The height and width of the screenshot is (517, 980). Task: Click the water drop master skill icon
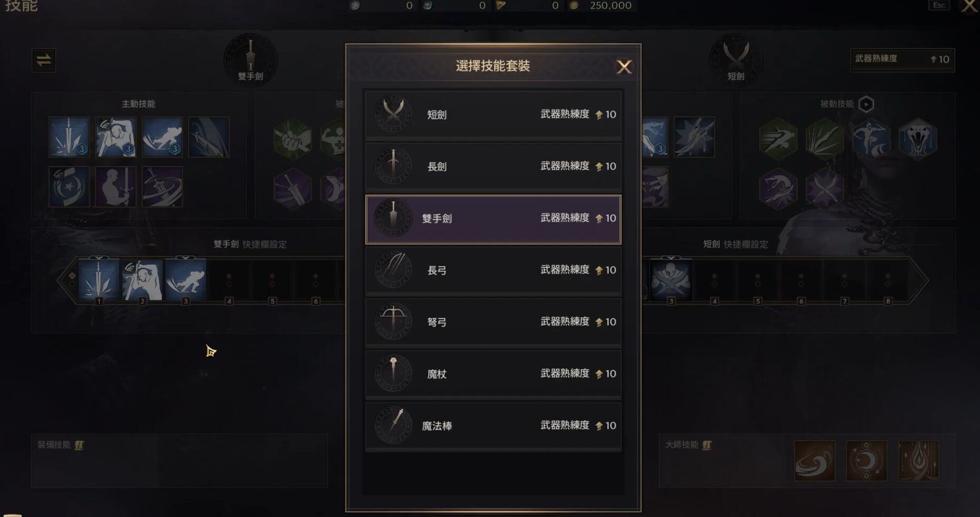pos(919,461)
